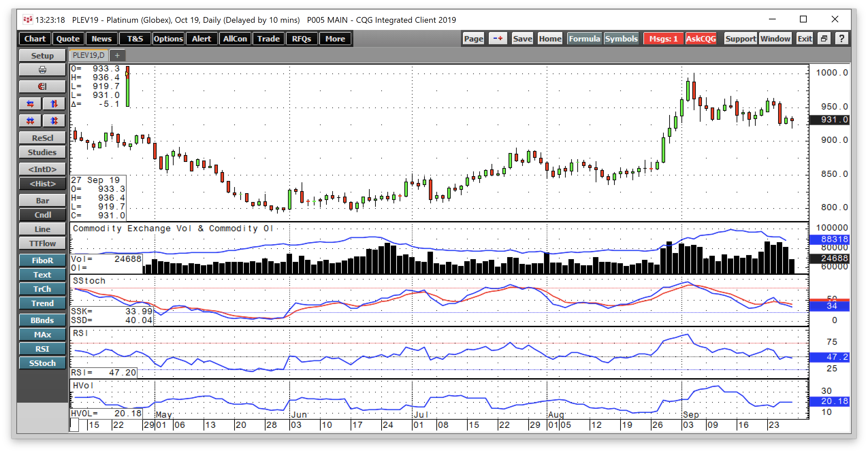Select the TrCh trend channel tool
The height and width of the screenshot is (453, 868).
coord(42,289)
